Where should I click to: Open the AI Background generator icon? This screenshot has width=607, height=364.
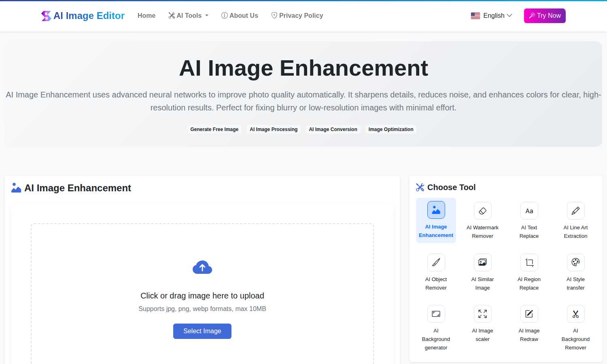[436, 314]
